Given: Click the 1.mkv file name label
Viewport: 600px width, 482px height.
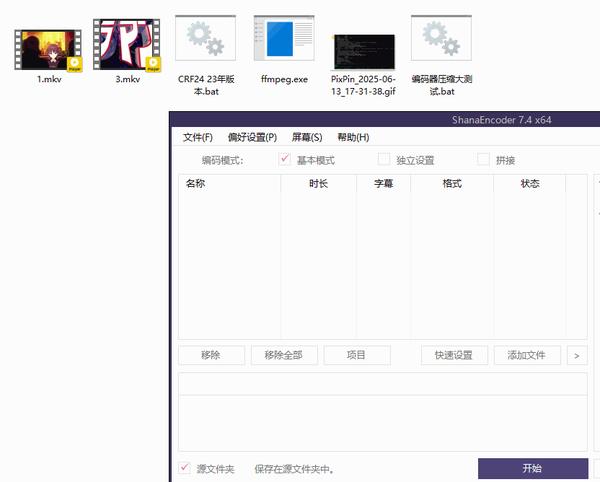Looking at the screenshot, I should pos(49,79).
